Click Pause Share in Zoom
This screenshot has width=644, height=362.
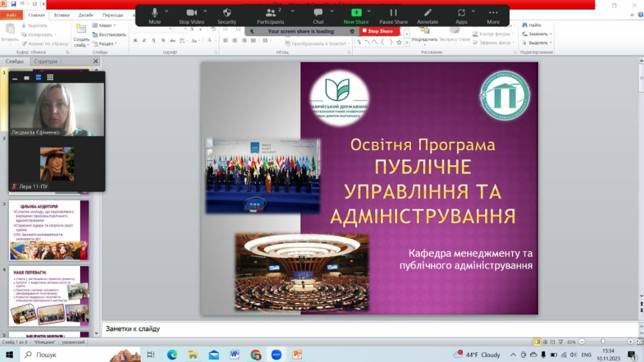coord(394,14)
